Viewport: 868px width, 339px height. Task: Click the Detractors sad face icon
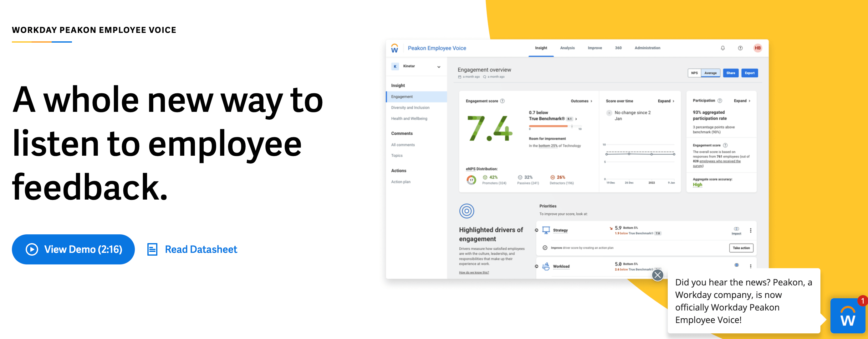(552, 177)
